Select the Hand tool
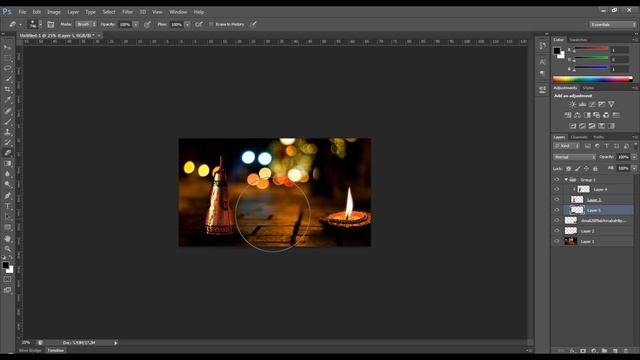 point(7,238)
